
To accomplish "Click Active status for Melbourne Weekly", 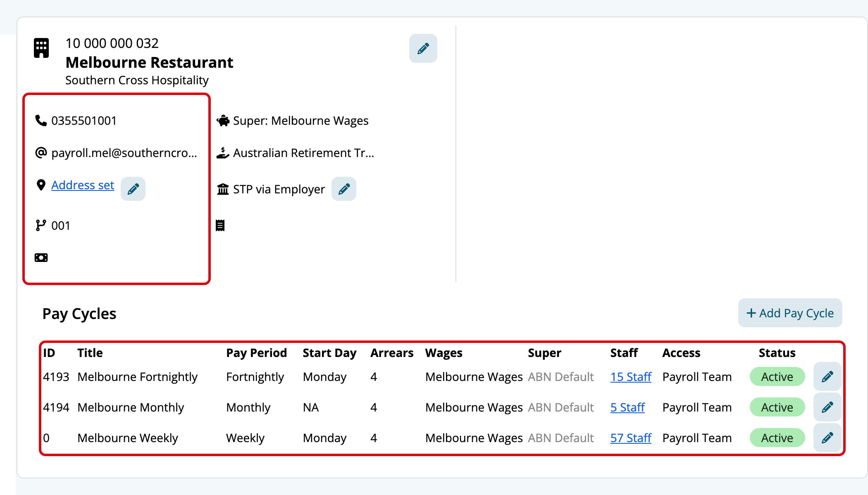I will (x=777, y=438).
